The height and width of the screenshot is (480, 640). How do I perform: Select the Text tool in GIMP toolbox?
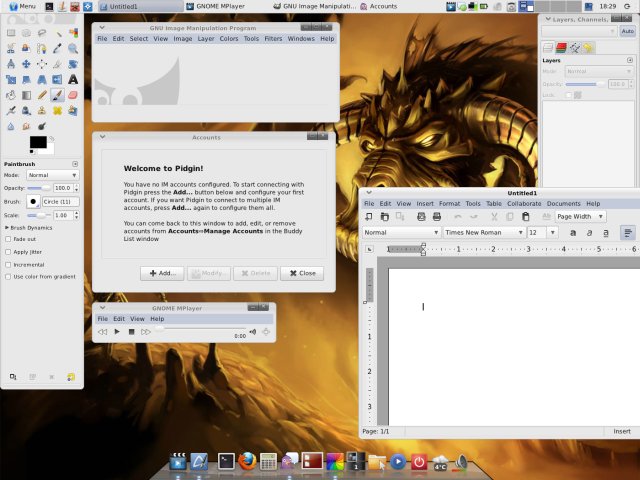pyautogui.click(x=74, y=80)
